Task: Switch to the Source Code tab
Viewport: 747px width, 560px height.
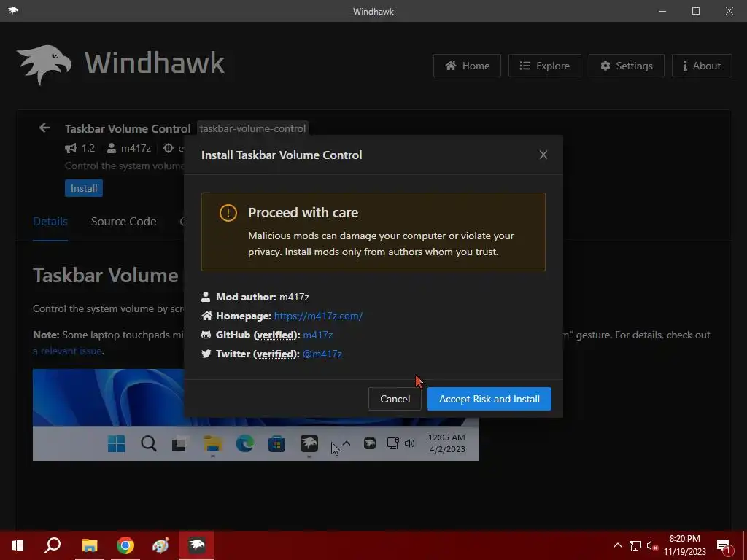Action: (123, 222)
